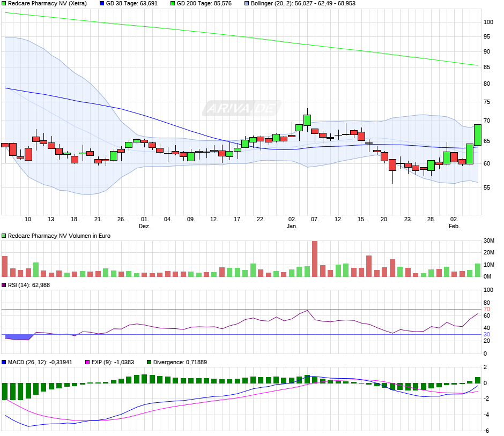Select the 'RSI (14): 62,988' label
Screen dimensions: 504x436
(29, 285)
